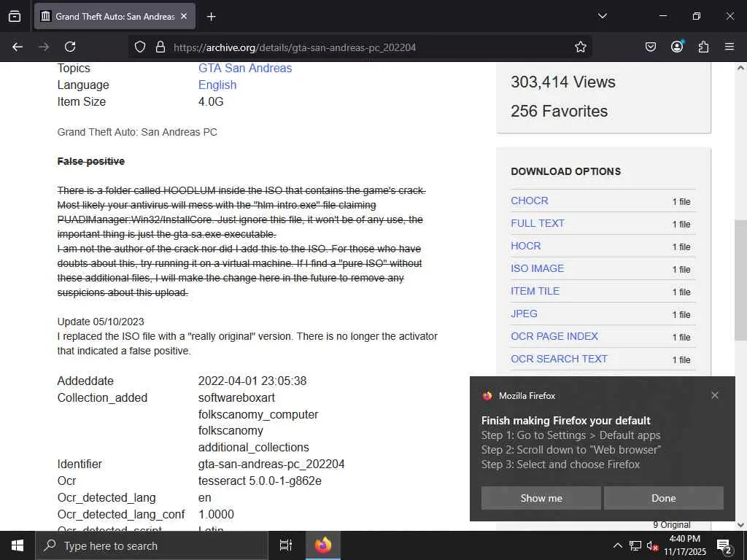Open English language link
Viewport: 747px width, 560px height.
point(217,85)
